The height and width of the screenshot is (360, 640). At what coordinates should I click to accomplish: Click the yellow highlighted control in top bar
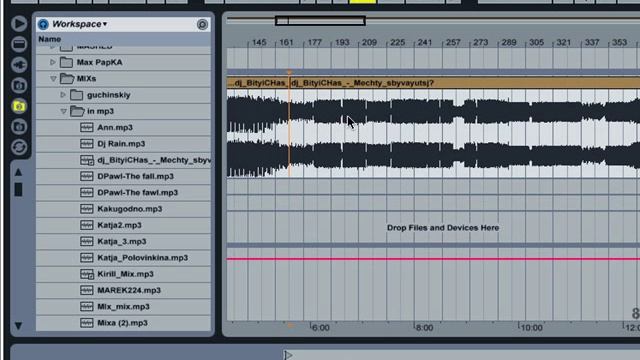[362, 2]
